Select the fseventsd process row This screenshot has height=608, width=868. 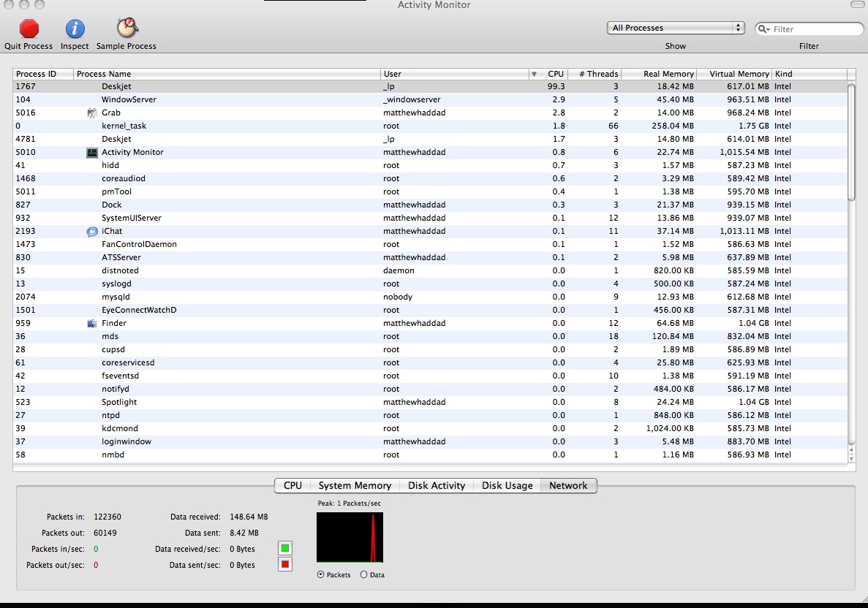[x=430, y=376]
